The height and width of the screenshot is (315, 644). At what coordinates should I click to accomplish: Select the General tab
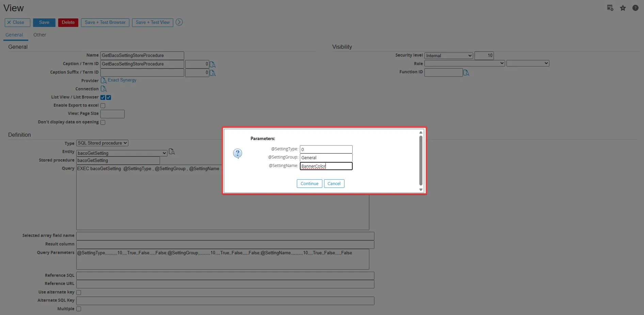point(14,35)
